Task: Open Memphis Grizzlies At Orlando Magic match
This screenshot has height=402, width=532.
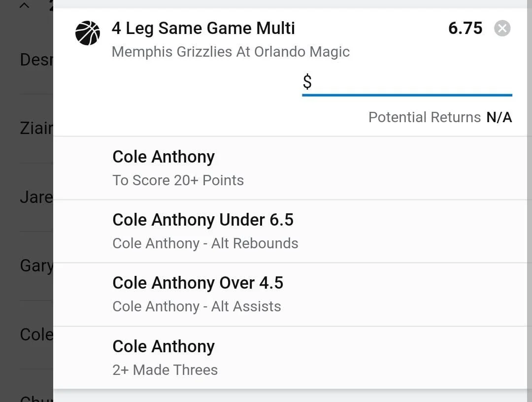Action: click(x=231, y=52)
